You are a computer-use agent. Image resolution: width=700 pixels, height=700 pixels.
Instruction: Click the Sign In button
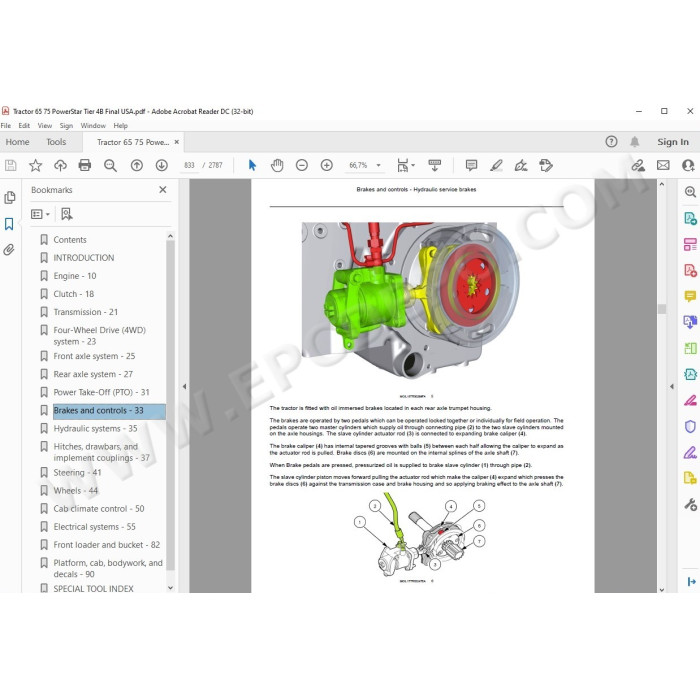(673, 142)
